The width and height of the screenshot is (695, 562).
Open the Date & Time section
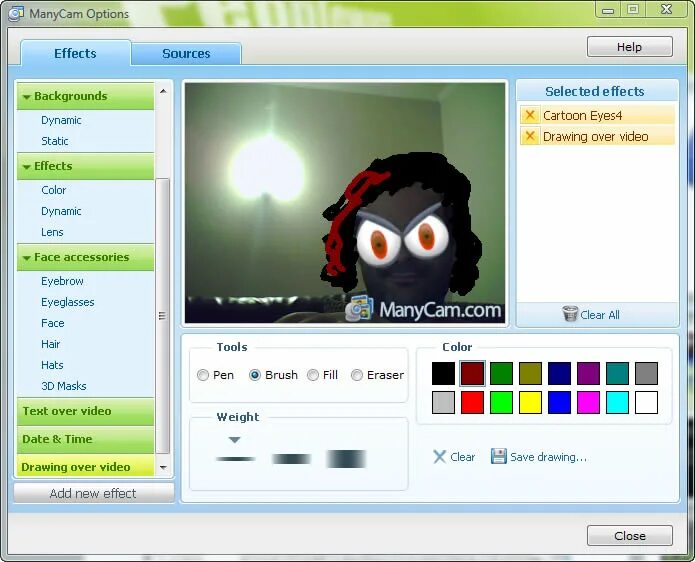click(85, 439)
